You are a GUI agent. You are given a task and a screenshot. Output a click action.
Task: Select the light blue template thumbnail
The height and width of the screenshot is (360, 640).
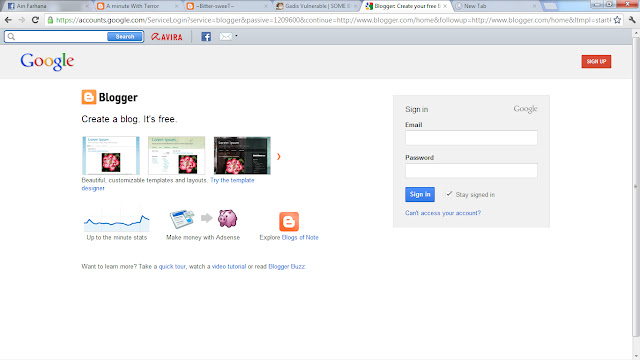point(111,156)
